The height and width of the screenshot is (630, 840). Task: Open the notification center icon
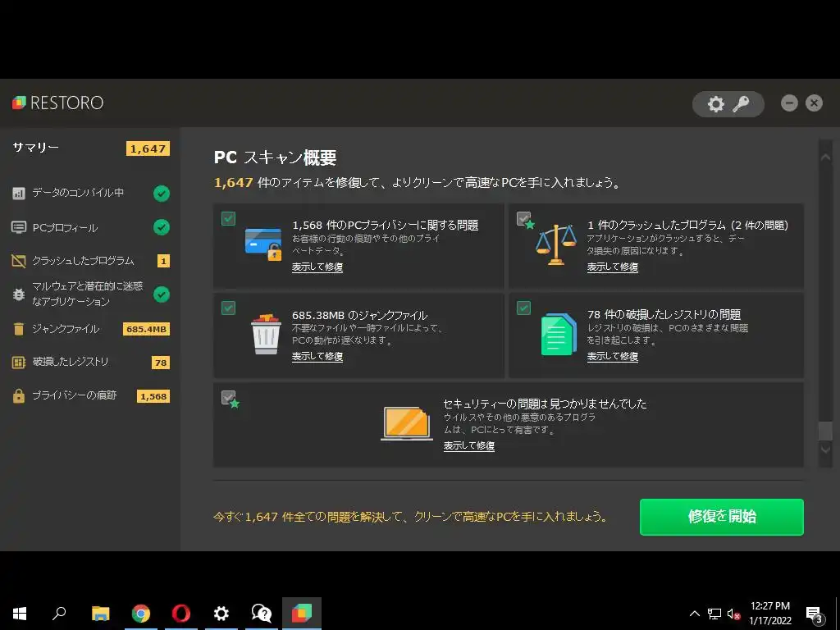pos(814,614)
